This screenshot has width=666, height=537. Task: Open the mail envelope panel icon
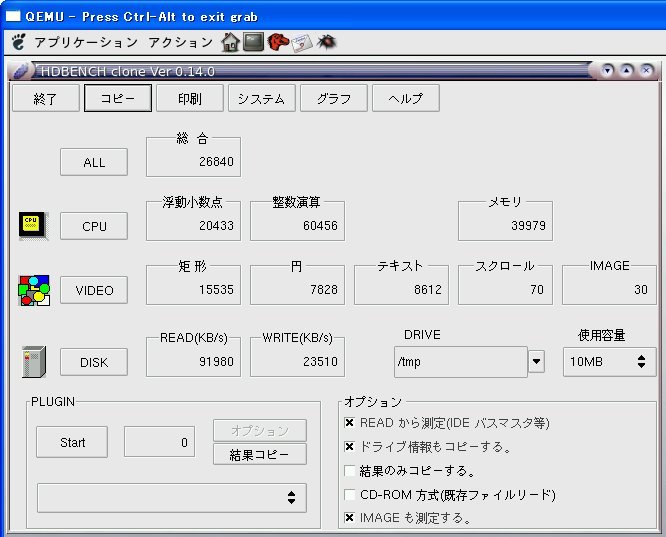(x=302, y=42)
